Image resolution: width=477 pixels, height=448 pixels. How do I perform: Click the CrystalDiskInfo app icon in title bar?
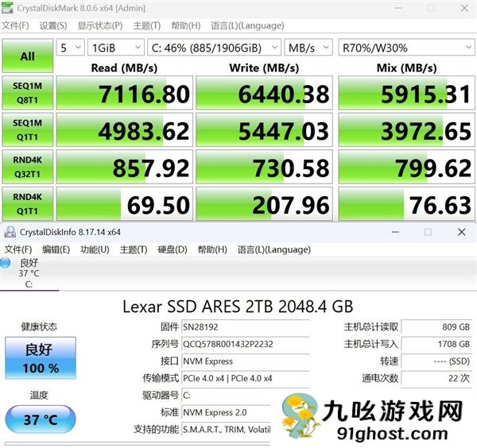point(10,232)
